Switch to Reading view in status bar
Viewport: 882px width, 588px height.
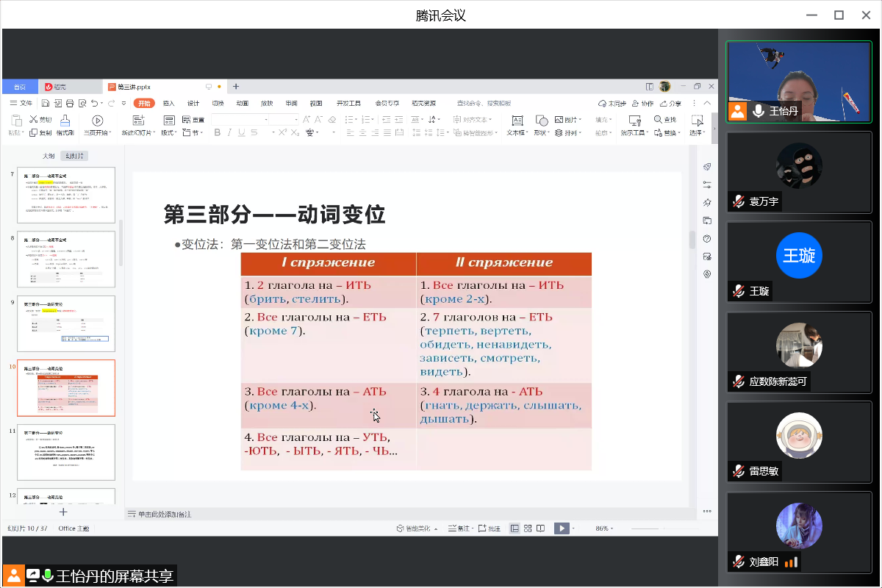click(540, 528)
